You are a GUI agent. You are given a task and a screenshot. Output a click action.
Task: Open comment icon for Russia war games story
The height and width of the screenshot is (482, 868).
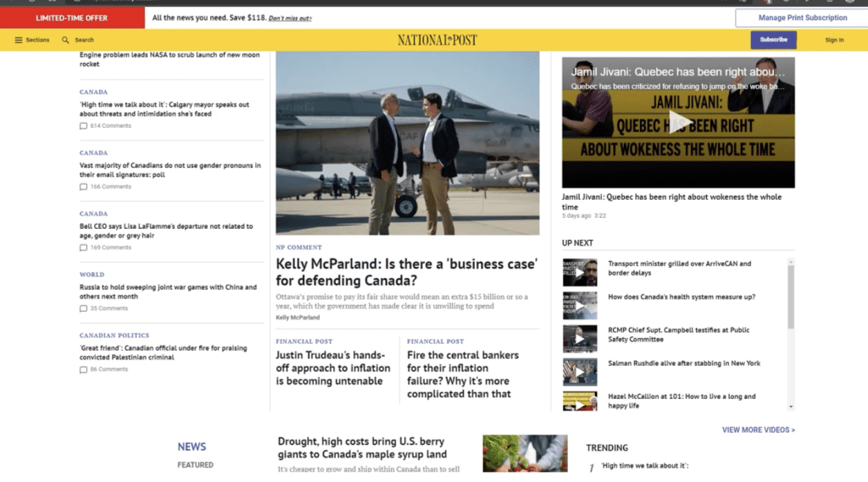pos(83,309)
